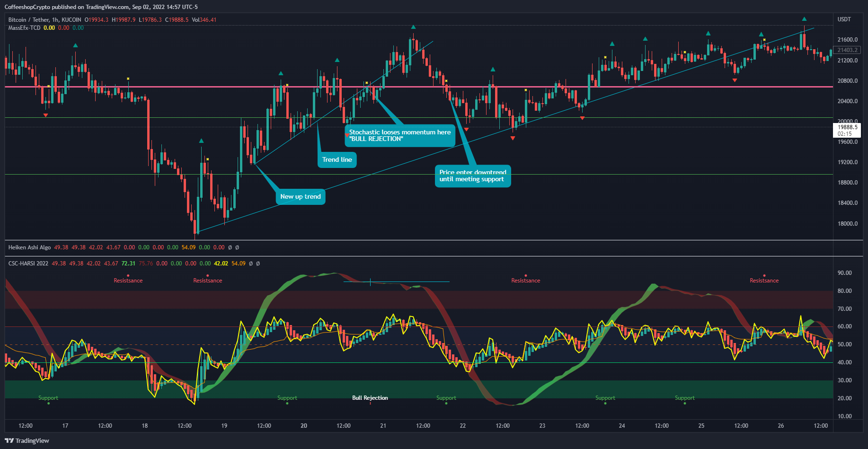Screen dimensions: 868x449
Task: Click the USDT currency label on the price scale
Action: pos(844,19)
